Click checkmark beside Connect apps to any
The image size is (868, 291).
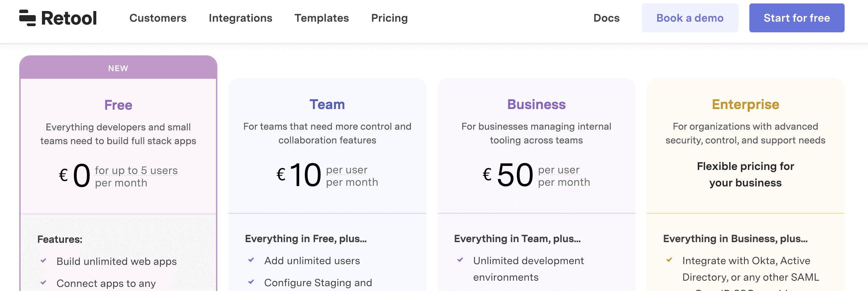point(43,283)
